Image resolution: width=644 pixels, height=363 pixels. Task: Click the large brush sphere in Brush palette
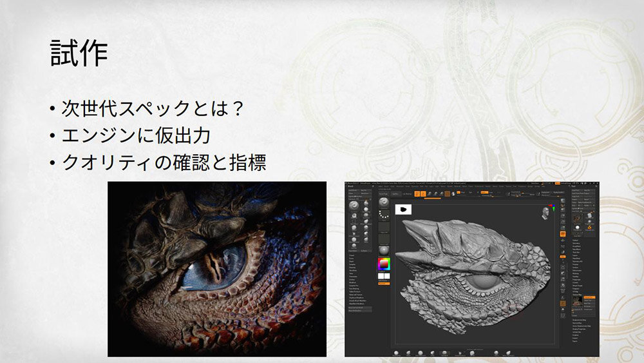354,206
